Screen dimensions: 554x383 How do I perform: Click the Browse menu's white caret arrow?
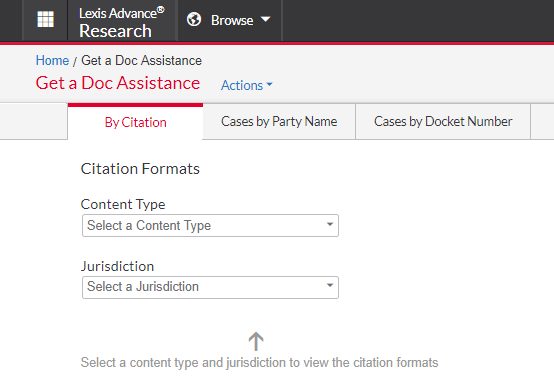click(x=265, y=19)
